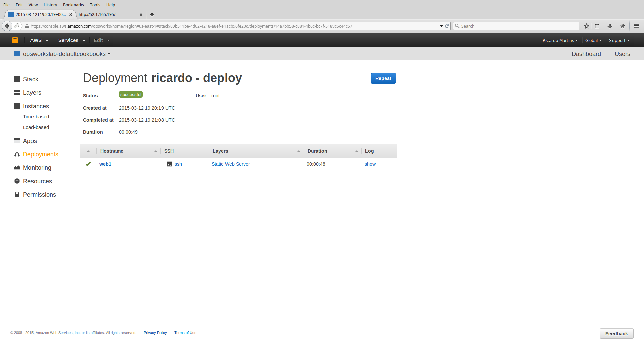Expand the Services dropdown menu
The image size is (644, 345).
pos(71,40)
